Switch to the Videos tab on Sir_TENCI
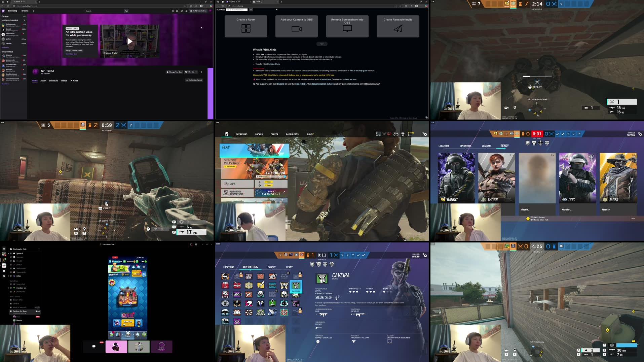644x362 pixels. (64, 81)
